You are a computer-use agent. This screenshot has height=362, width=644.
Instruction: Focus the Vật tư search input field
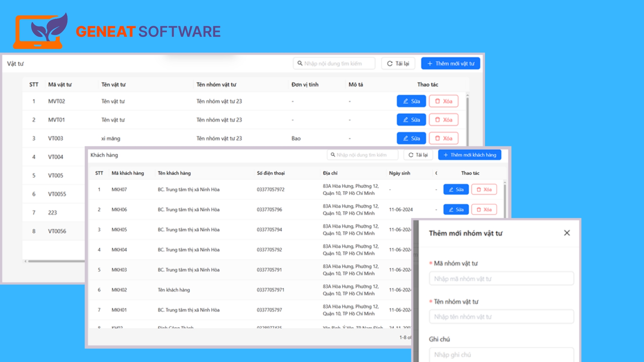[334, 63]
